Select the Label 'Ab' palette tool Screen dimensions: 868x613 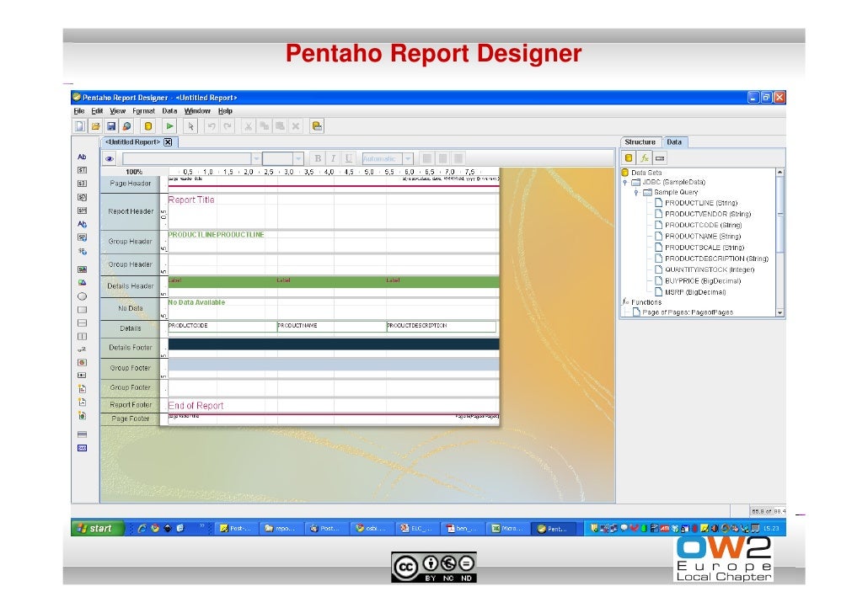(x=82, y=157)
